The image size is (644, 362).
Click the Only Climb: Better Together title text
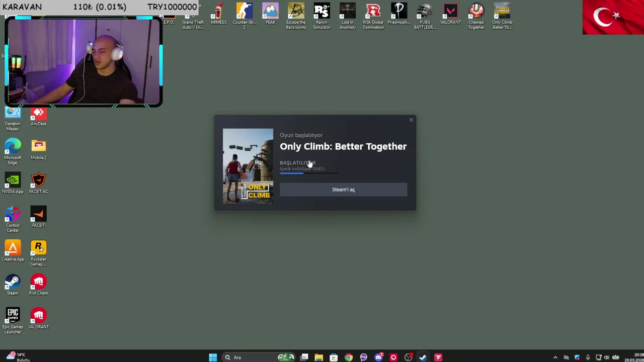pos(343,146)
